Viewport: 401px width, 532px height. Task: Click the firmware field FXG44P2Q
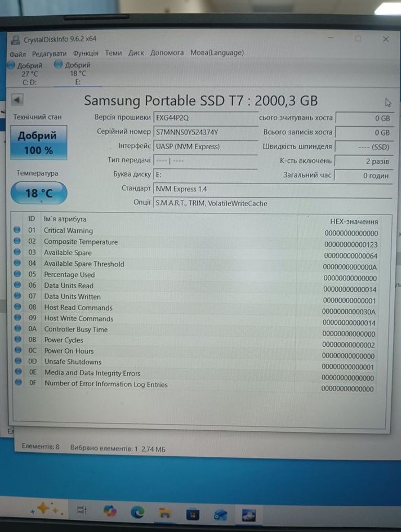pyautogui.click(x=206, y=118)
